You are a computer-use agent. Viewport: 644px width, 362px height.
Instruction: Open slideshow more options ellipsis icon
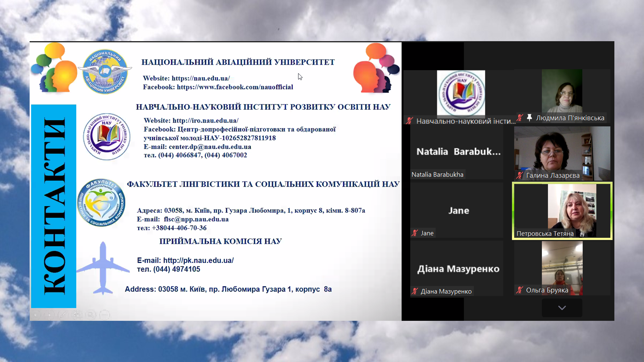(105, 315)
